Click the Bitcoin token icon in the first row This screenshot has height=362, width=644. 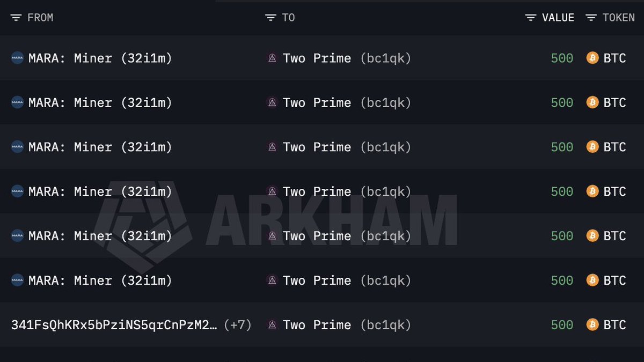coord(592,58)
